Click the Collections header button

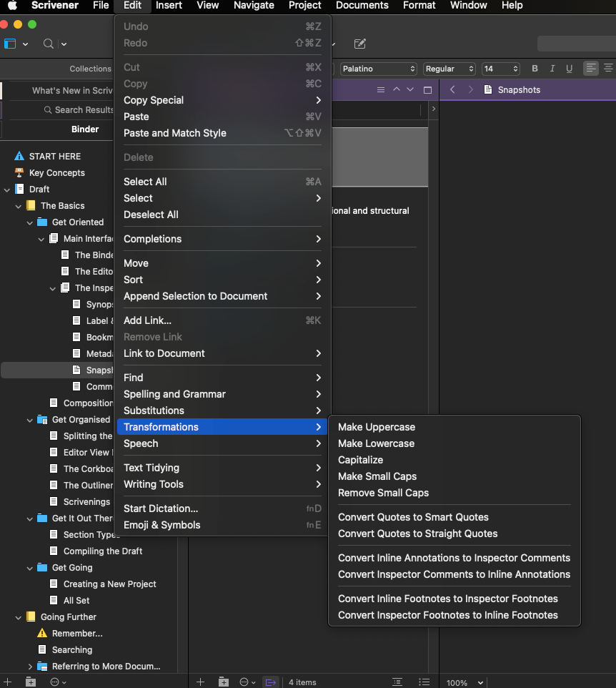[x=90, y=69]
